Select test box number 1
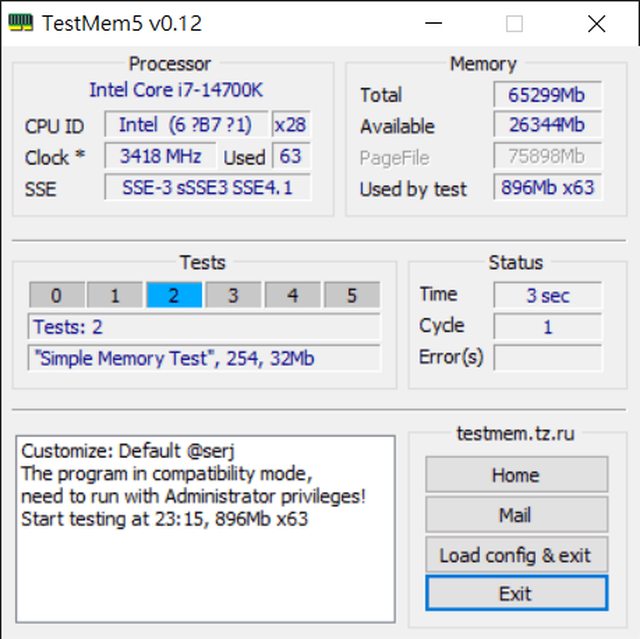 point(115,295)
